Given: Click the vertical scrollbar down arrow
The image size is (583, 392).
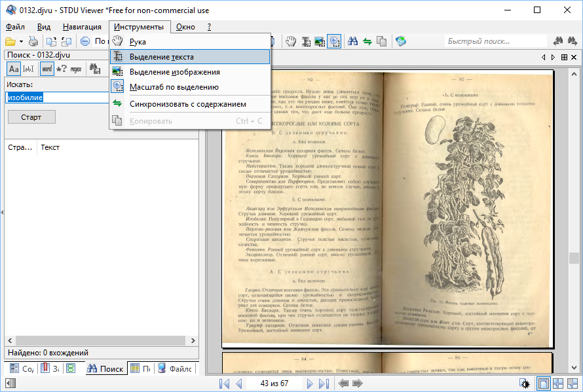Looking at the screenshot, I should (574, 368).
